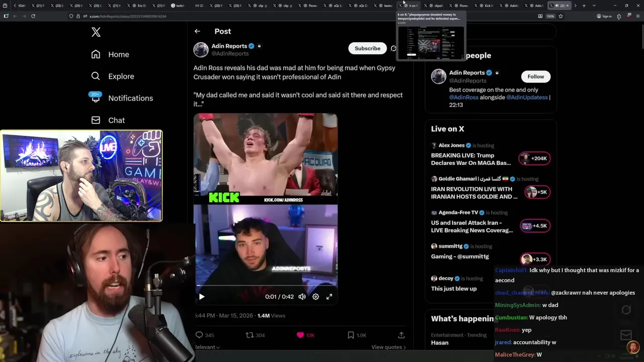Open IRAN REVOLUTION LIVE broadcast

[474, 193]
